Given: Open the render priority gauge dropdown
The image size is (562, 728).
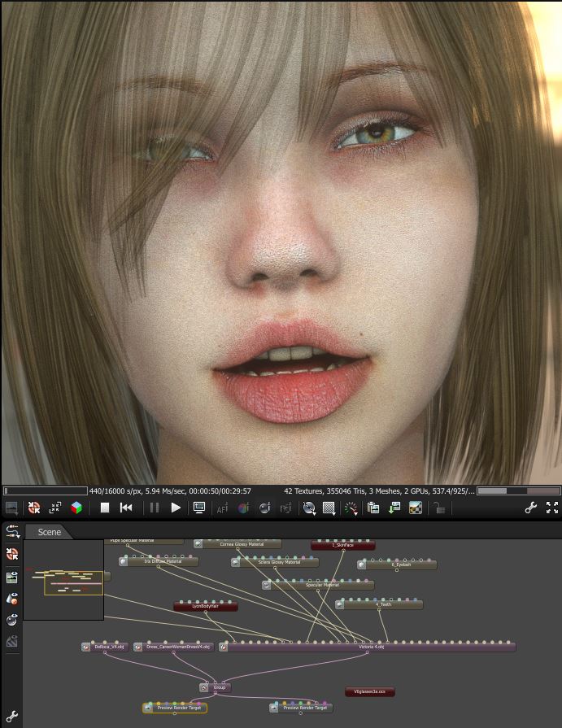Looking at the screenshot, I should pos(351,508).
